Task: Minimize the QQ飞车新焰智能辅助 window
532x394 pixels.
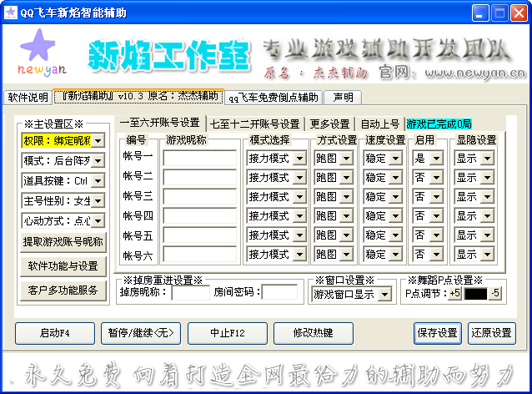Action: coord(479,13)
